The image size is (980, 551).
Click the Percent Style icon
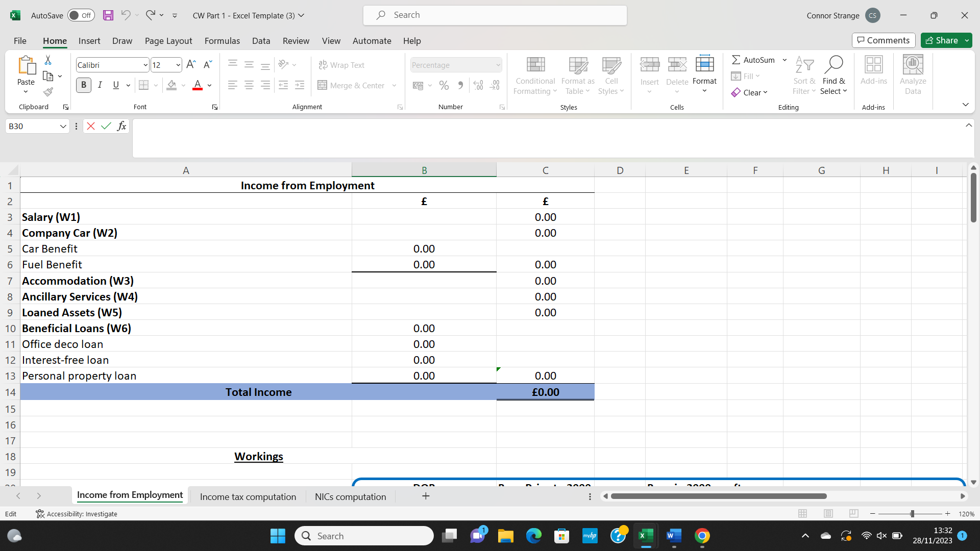[x=444, y=85]
